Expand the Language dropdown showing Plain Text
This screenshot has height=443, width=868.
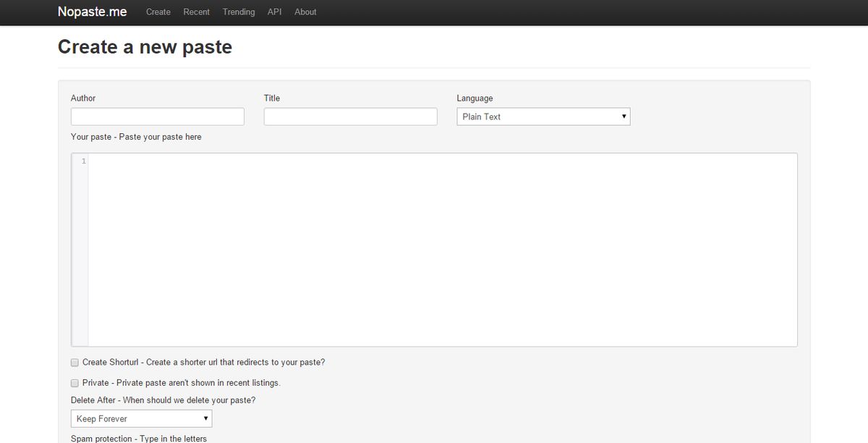(543, 117)
